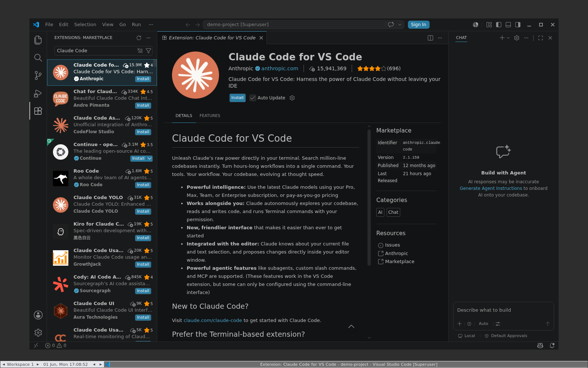The image size is (588, 368).
Task: Open the extensions filter funnel icon
Action: 148,50
